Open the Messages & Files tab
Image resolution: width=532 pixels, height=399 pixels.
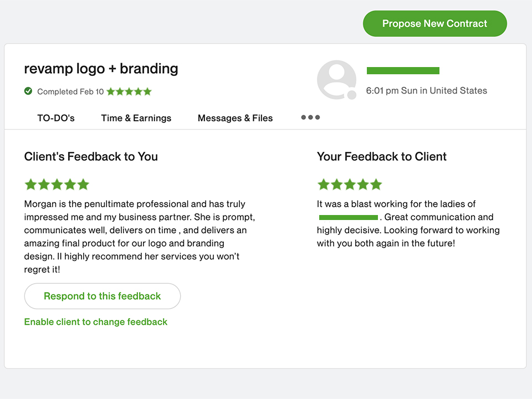235,118
